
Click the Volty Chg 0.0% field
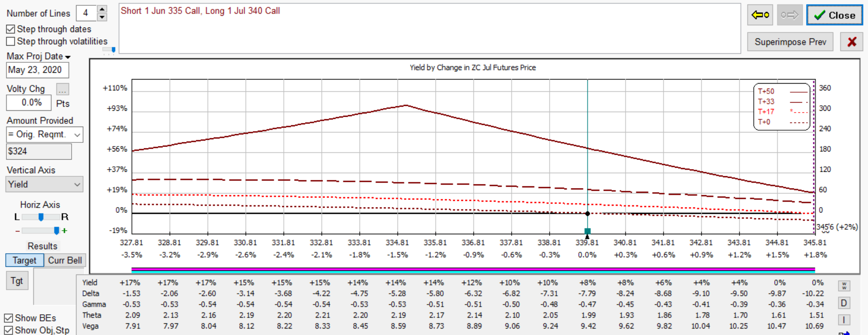[x=28, y=103]
